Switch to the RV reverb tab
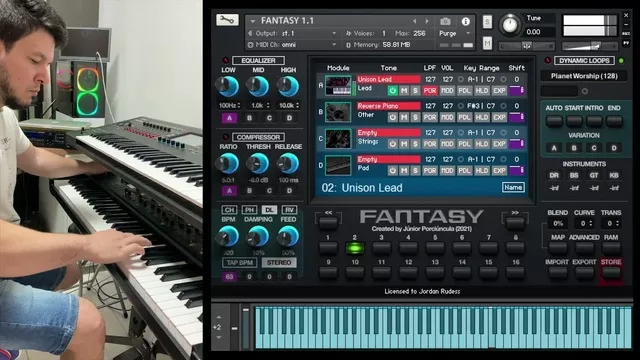 click(289, 209)
